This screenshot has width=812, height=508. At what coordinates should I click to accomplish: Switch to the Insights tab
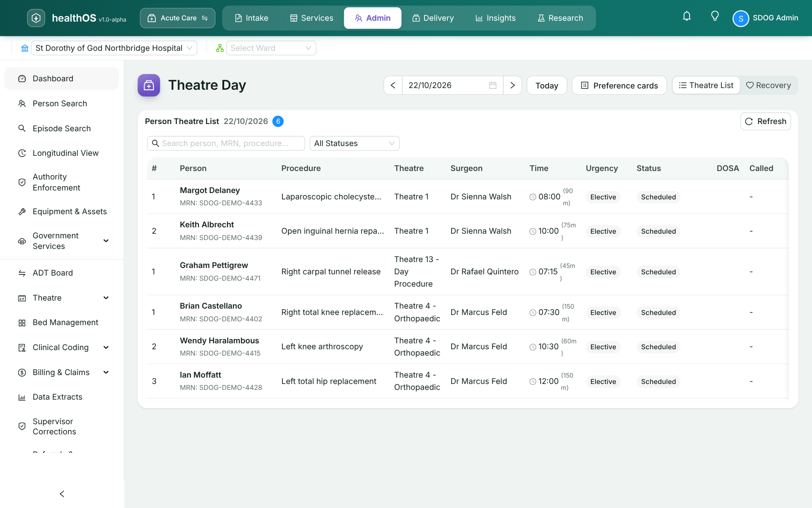(496, 18)
